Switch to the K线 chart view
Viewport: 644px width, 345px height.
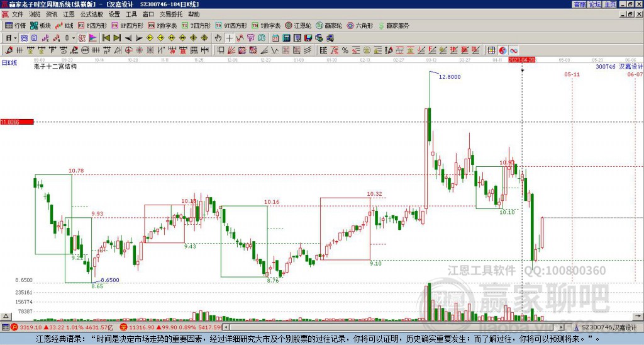click(64, 25)
